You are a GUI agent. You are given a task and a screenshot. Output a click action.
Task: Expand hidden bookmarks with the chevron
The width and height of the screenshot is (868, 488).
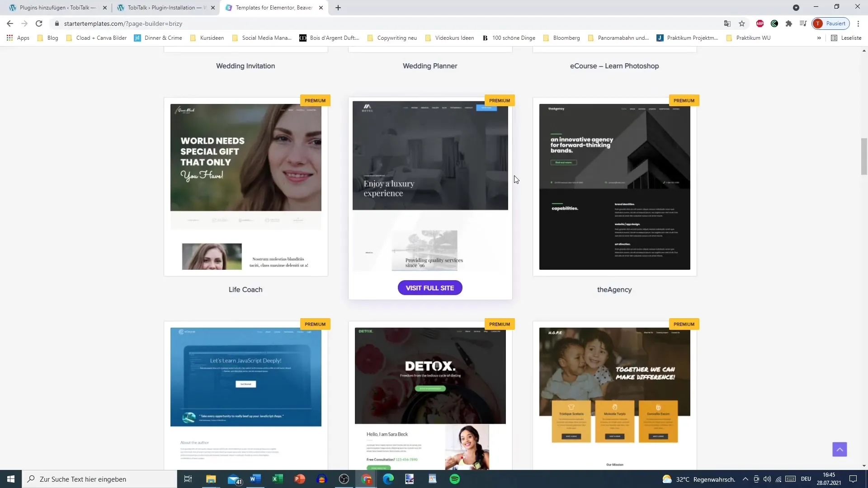[819, 38]
